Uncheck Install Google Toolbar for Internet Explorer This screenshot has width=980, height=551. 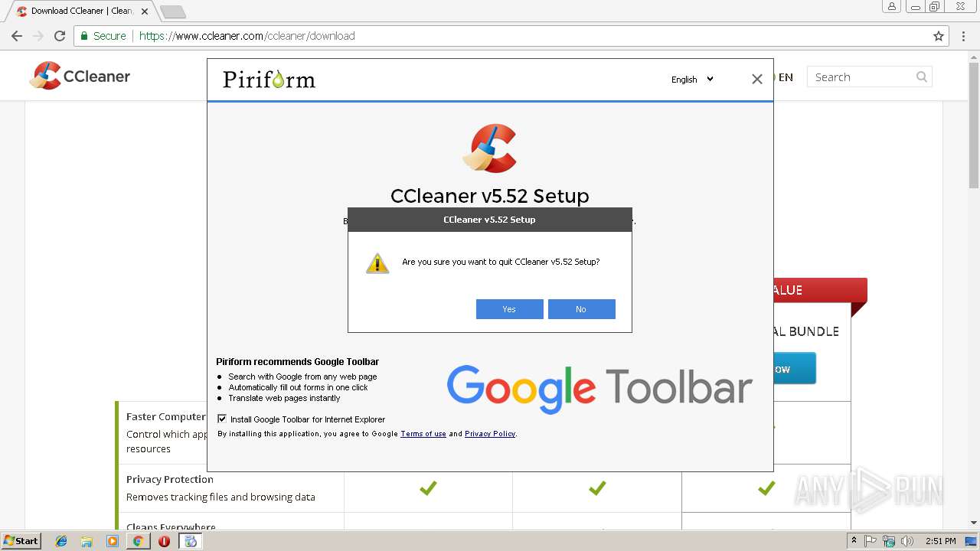pyautogui.click(x=222, y=419)
